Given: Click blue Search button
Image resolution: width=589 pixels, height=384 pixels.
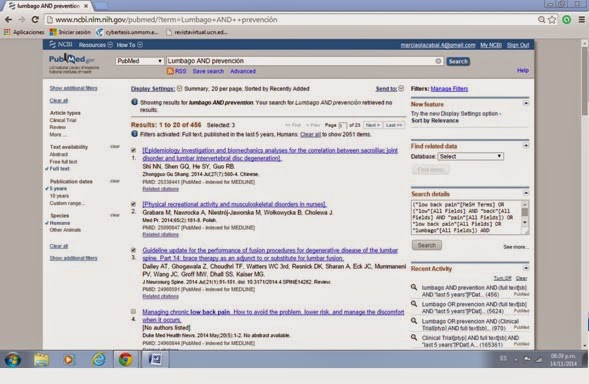Looking at the screenshot, I should (458, 61).
